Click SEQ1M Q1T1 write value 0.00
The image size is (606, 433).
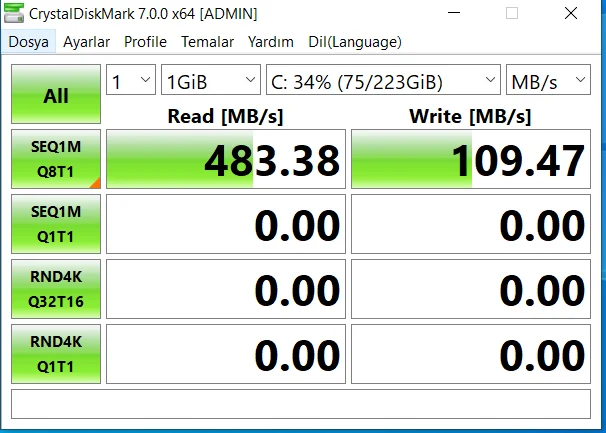471,224
